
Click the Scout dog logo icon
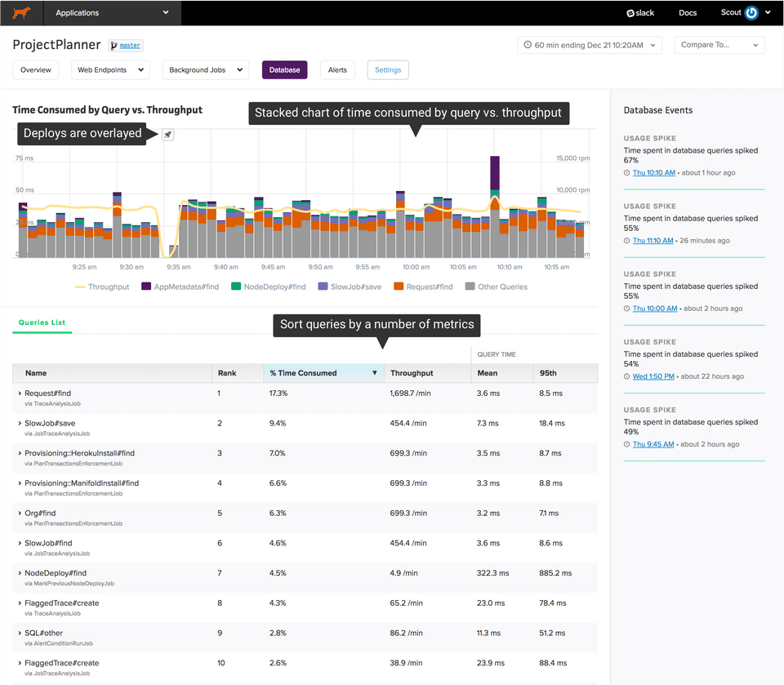21,12
